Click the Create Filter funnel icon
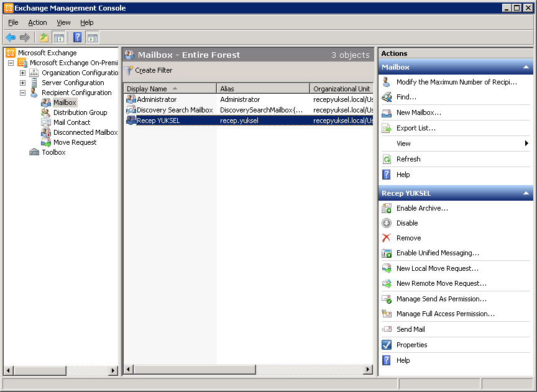Image resolution: width=537 pixels, height=392 pixels. [129, 70]
